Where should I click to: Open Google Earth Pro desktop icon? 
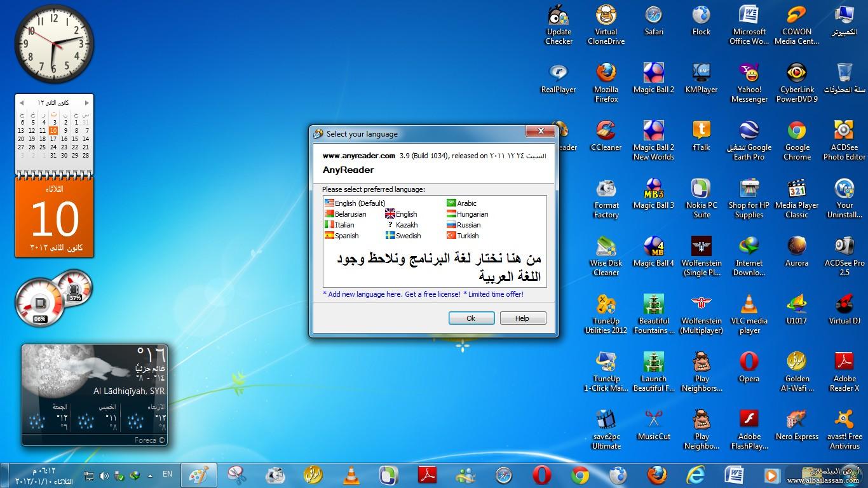(x=749, y=141)
